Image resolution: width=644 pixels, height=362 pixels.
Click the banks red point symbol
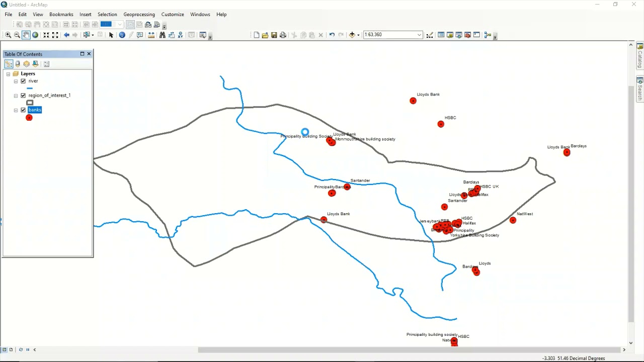tap(29, 118)
